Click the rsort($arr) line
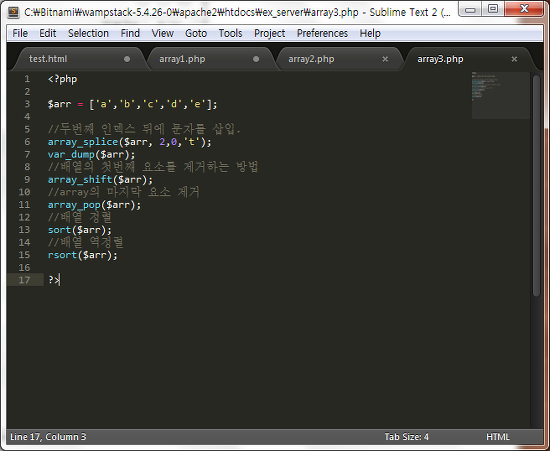550x451 pixels. (x=83, y=255)
